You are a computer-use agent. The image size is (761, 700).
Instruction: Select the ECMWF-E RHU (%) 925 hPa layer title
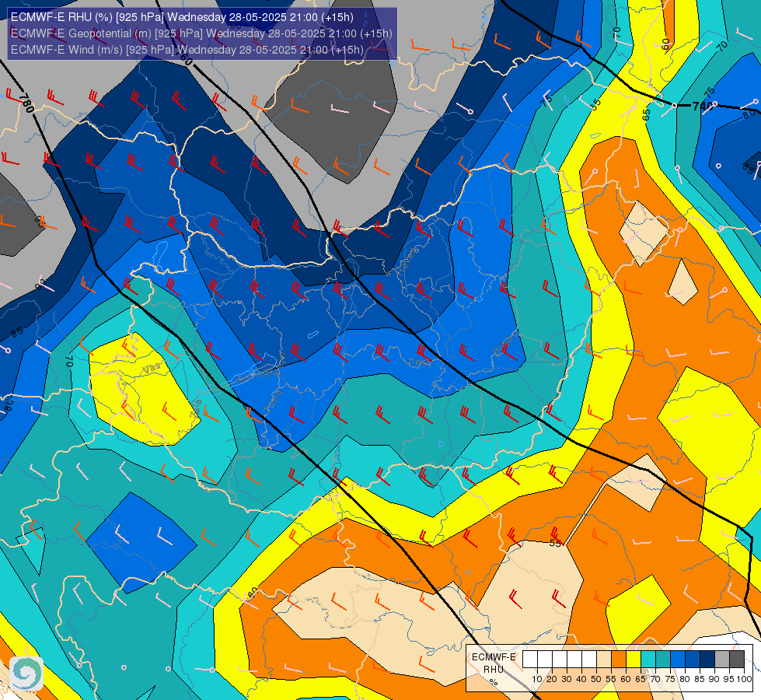tap(182, 17)
